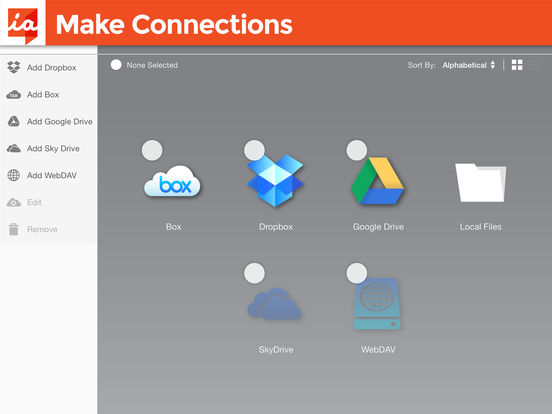Toggle the None Selected select-all circle

point(116,65)
